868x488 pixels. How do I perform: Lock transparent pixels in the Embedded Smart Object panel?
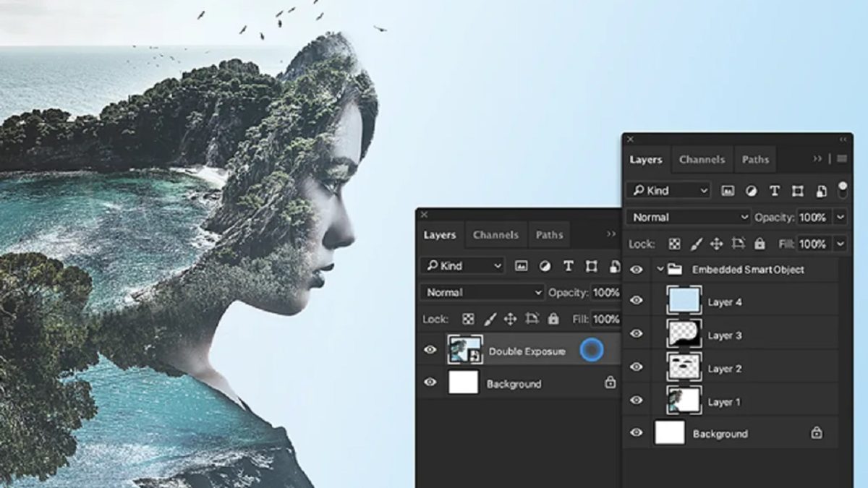[x=674, y=244]
